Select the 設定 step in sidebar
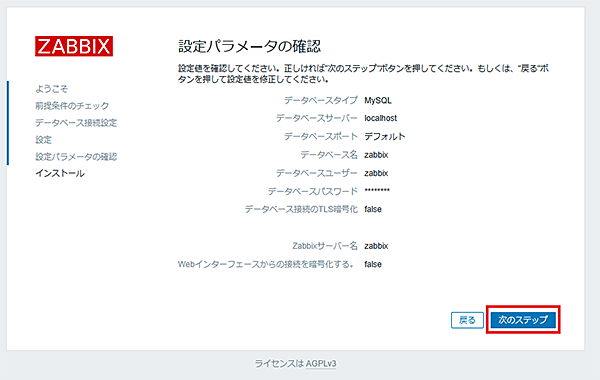 tap(43, 140)
